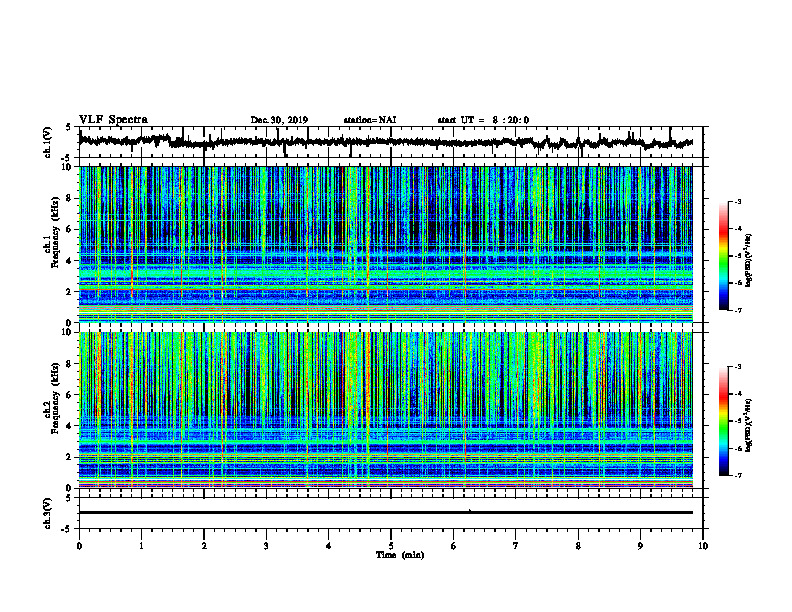This screenshot has height=612, width=792.
Task: Click the 'ch.3(V)' axis label
Action: click(x=48, y=513)
